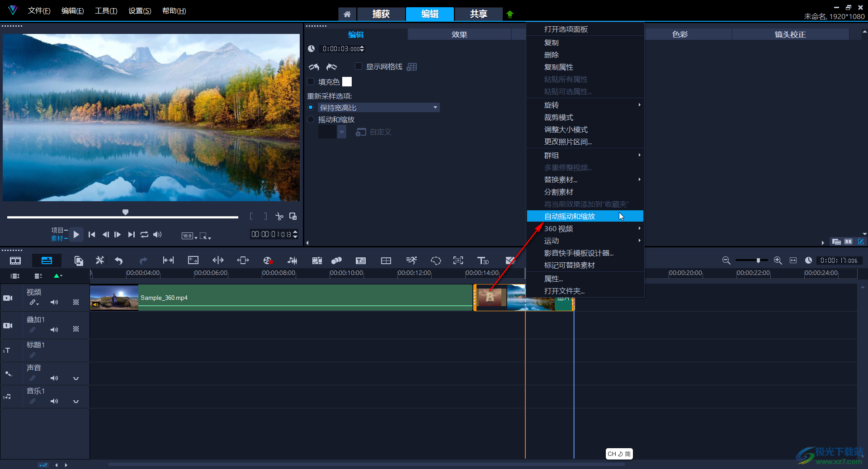Click the green upload arrow icon

(x=510, y=14)
